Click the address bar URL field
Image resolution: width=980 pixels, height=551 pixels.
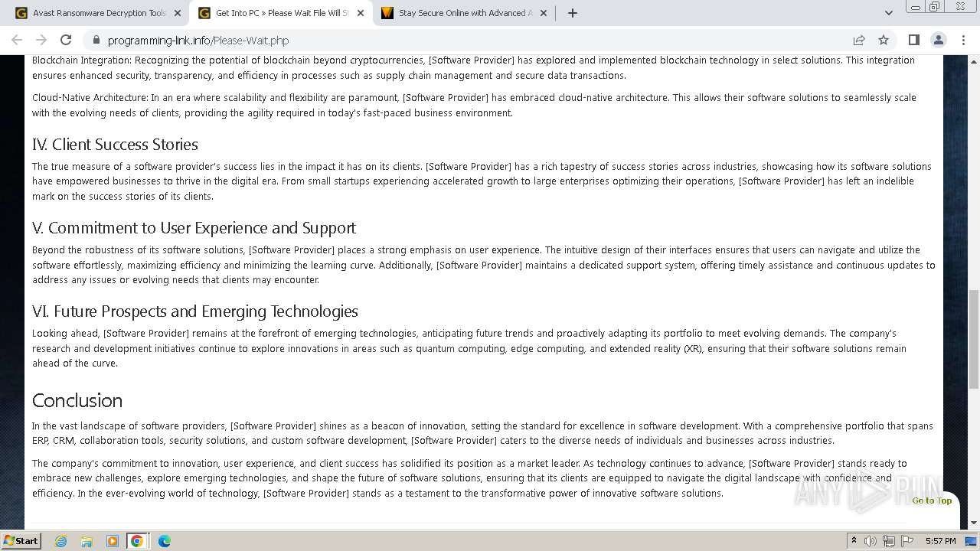pos(475,40)
